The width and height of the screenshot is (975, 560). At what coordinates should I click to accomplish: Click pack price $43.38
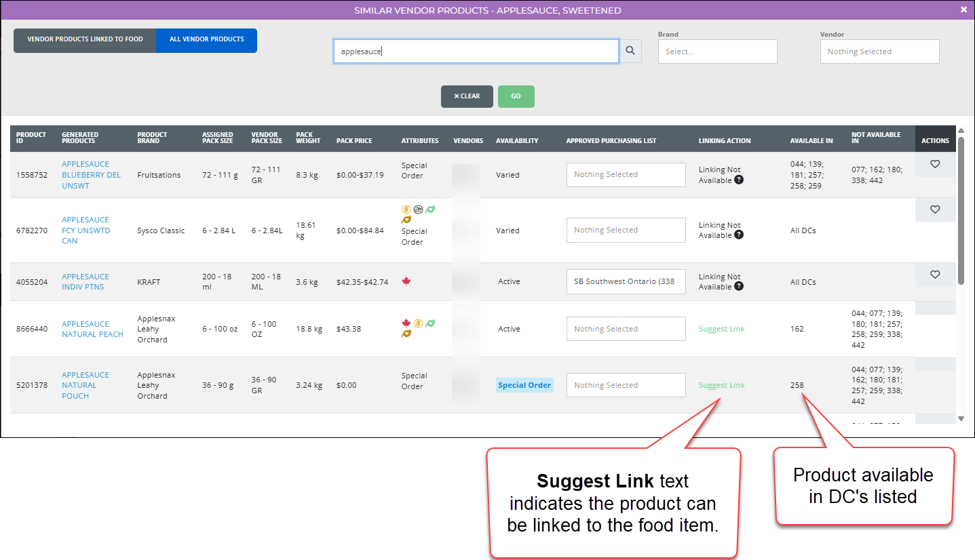(349, 329)
